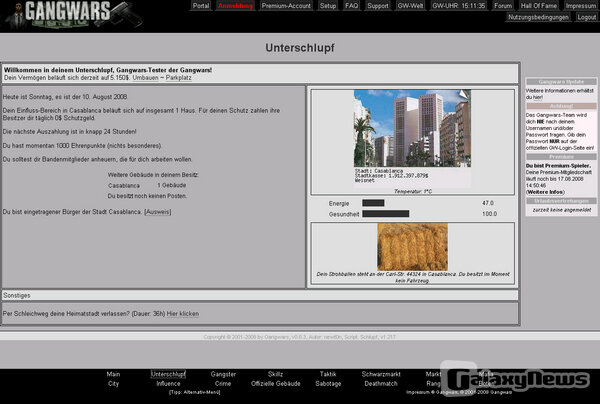This screenshot has height=404, width=600.
Task: Click the GW-UHR clock display
Action: pos(458,6)
